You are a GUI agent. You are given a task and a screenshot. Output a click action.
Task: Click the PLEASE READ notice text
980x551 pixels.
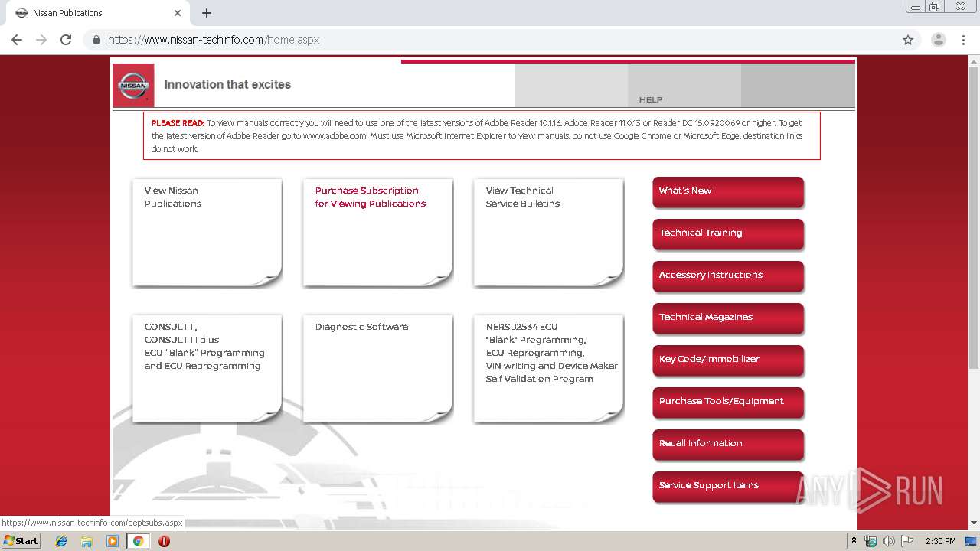click(x=482, y=135)
